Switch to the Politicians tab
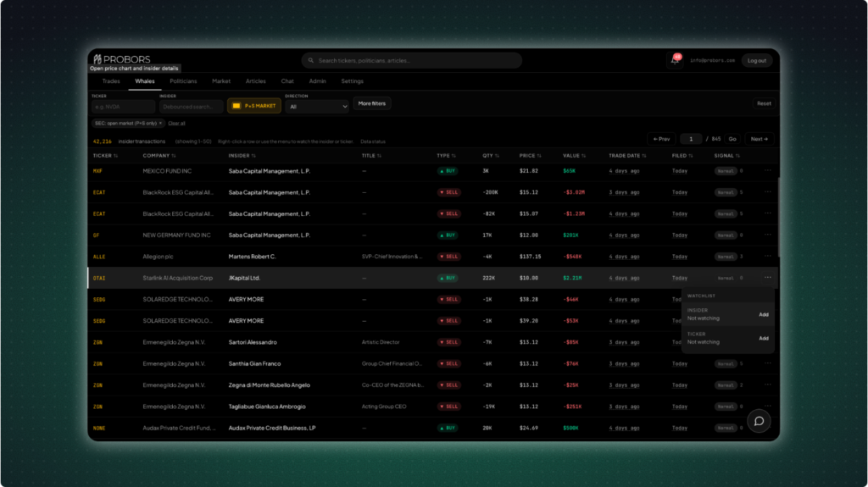This screenshot has width=868, height=487. (x=183, y=81)
